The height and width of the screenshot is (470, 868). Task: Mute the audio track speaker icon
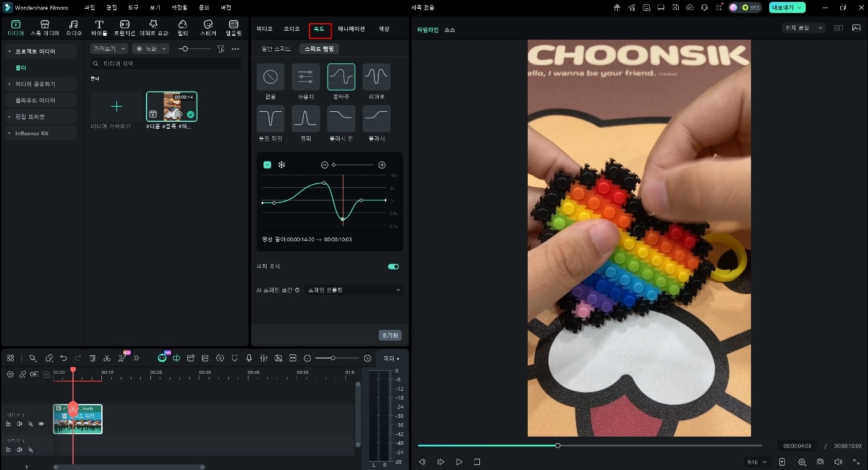pos(19,450)
